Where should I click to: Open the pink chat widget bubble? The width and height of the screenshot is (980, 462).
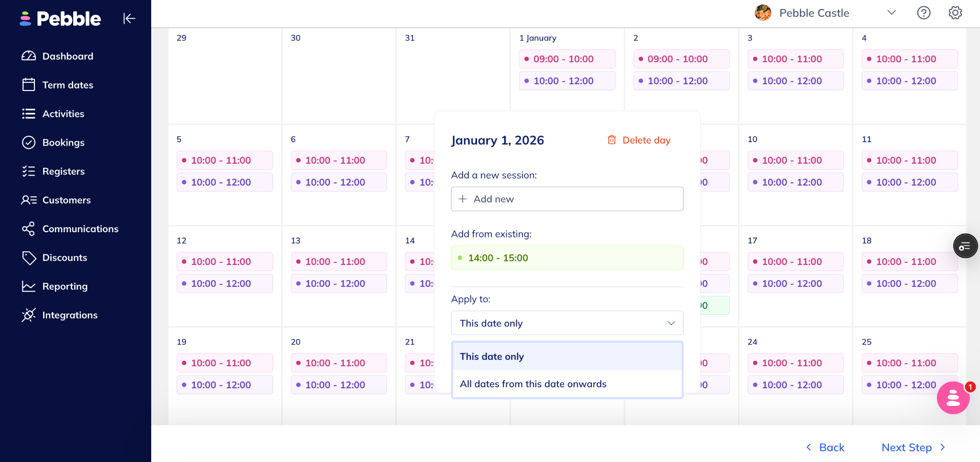[953, 398]
